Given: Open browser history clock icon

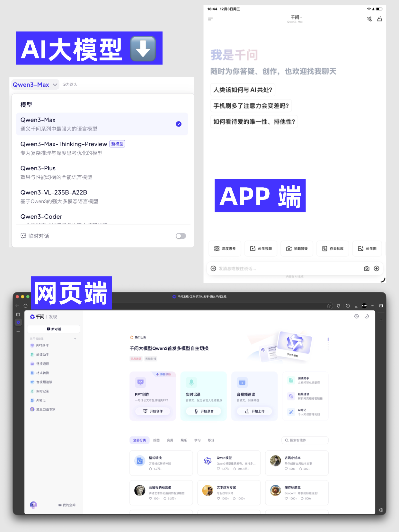Looking at the screenshot, I should (348, 306).
